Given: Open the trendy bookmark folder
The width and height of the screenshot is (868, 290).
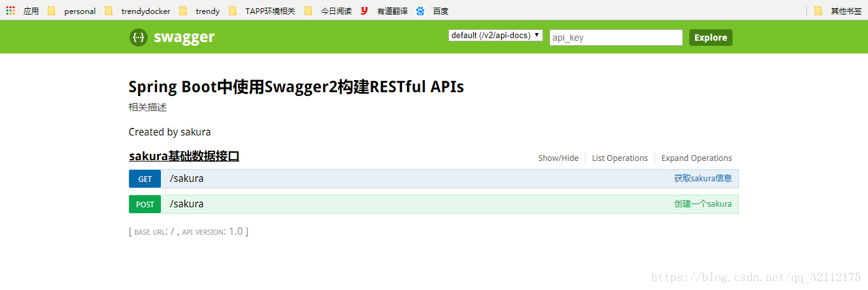Looking at the screenshot, I should [x=200, y=11].
